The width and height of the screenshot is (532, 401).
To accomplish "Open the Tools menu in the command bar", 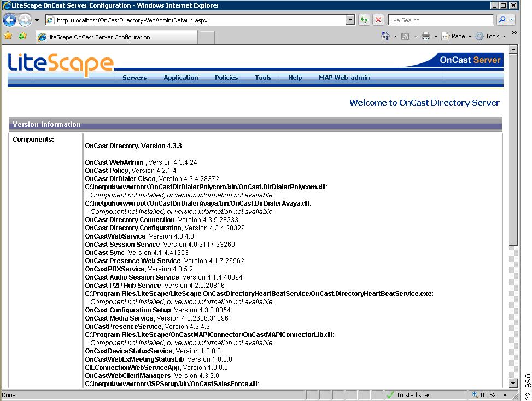I will click(x=490, y=36).
